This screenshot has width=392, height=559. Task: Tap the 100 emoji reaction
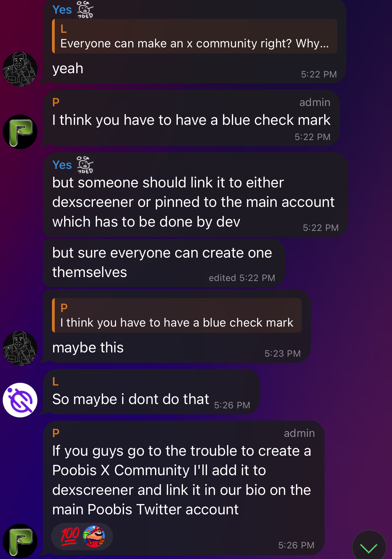pyautogui.click(x=70, y=537)
